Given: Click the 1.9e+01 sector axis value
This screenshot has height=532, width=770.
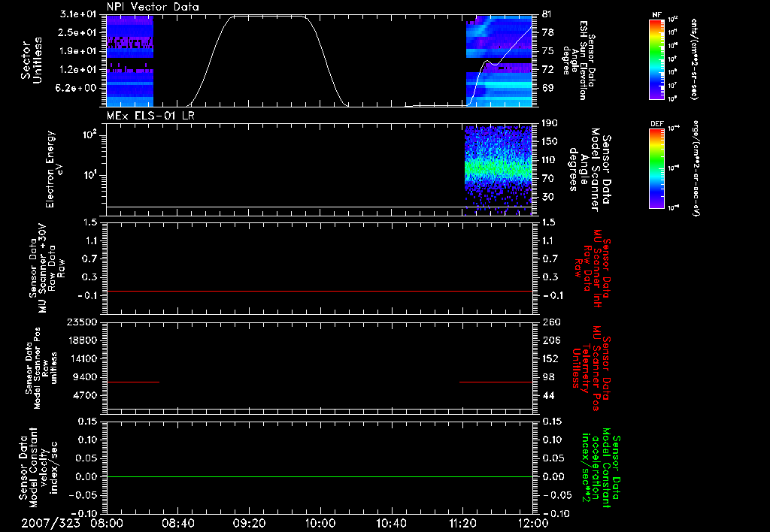Looking at the screenshot, I should pyautogui.click(x=77, y=51).
